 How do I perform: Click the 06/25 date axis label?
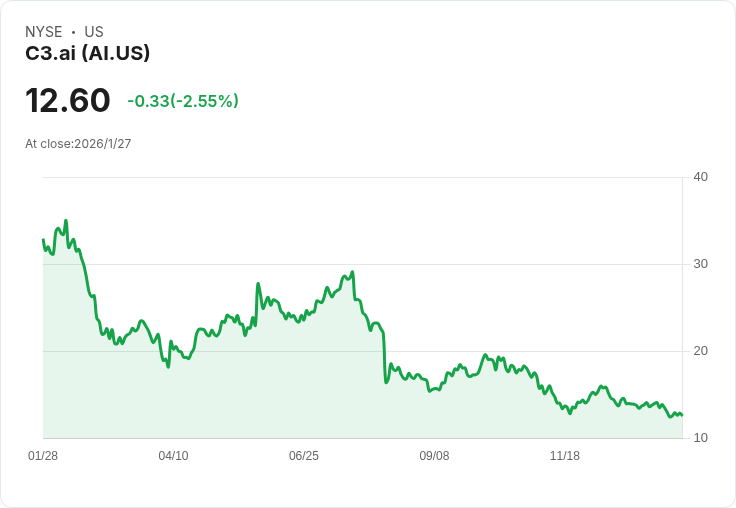(304, 456)
